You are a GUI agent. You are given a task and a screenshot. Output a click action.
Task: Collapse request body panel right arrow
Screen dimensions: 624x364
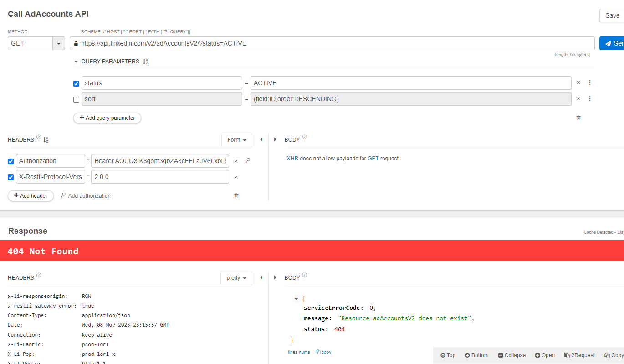(275, 139)
